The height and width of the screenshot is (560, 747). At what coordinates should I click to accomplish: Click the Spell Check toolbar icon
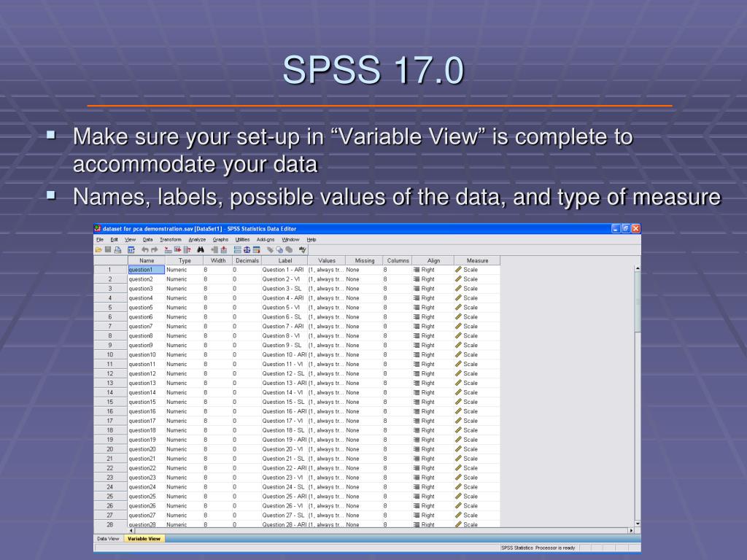(x=303, y=249)
